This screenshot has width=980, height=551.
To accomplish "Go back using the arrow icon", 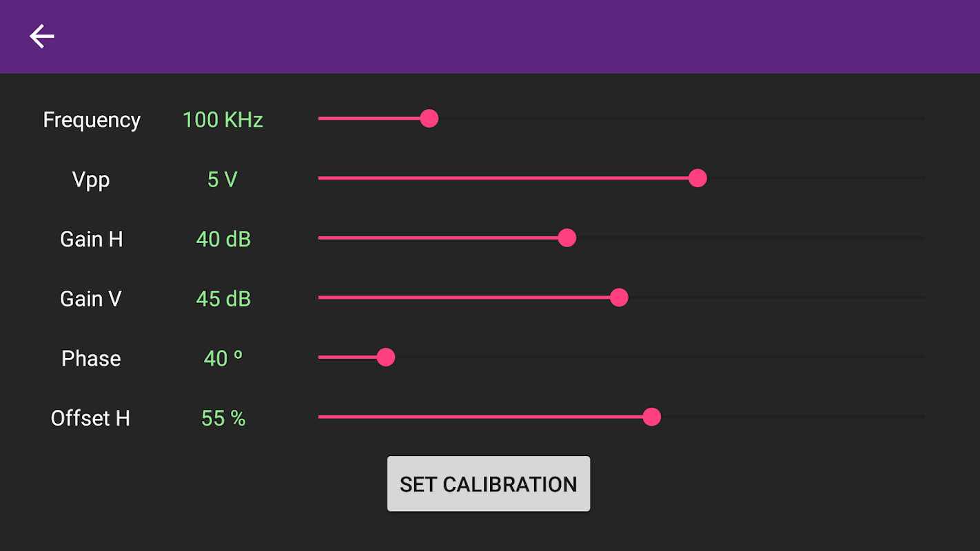I will pyautogui.click(x=42, y=37).
